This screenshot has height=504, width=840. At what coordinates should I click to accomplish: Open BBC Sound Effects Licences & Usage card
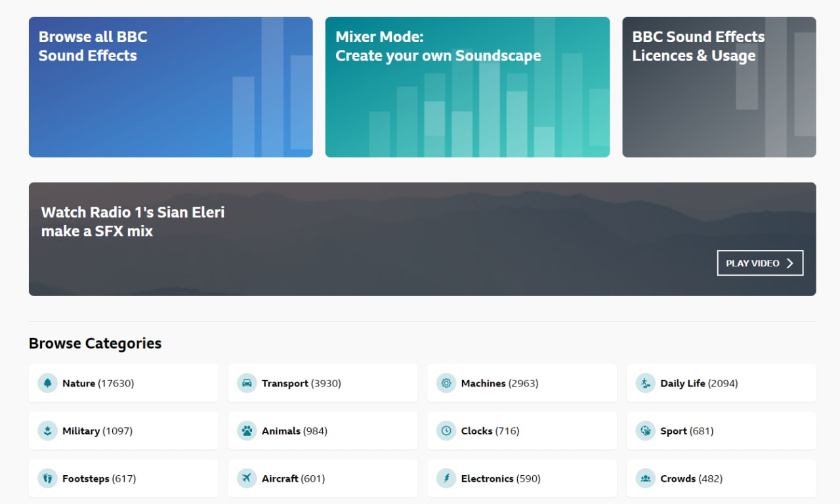[719, 87]
